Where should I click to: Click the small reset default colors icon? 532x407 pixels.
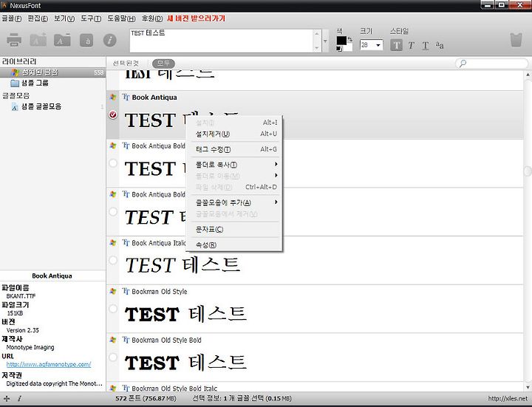tap(339, 49)
